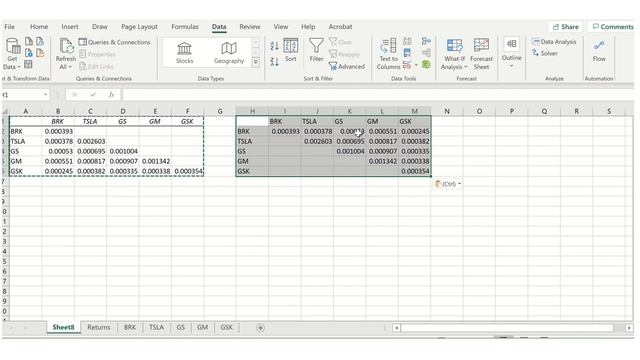Viewport: 640px width, 360px height.
Task: Switch to the TSLA sheet tab
Action: click(156, 327)
